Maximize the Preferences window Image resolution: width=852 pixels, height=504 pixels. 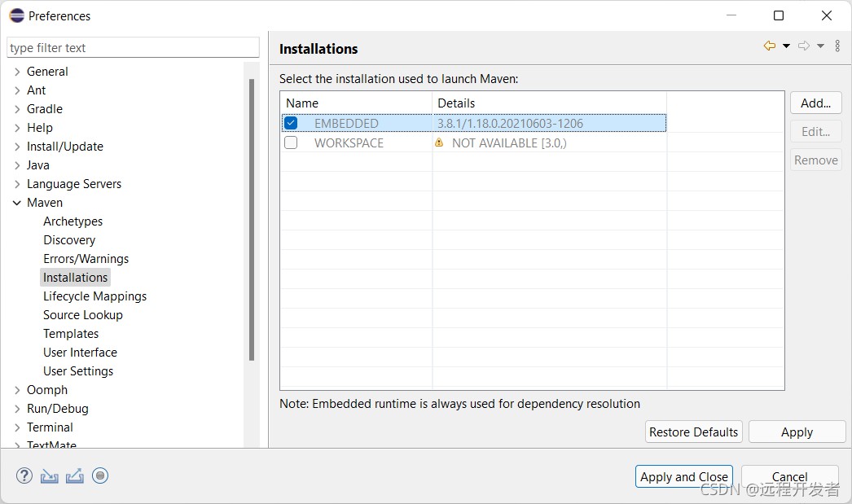(779, 15)
